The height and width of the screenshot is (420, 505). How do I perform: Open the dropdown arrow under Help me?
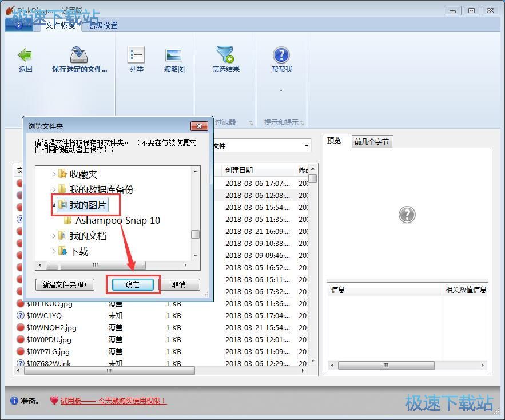pos(281,90)
